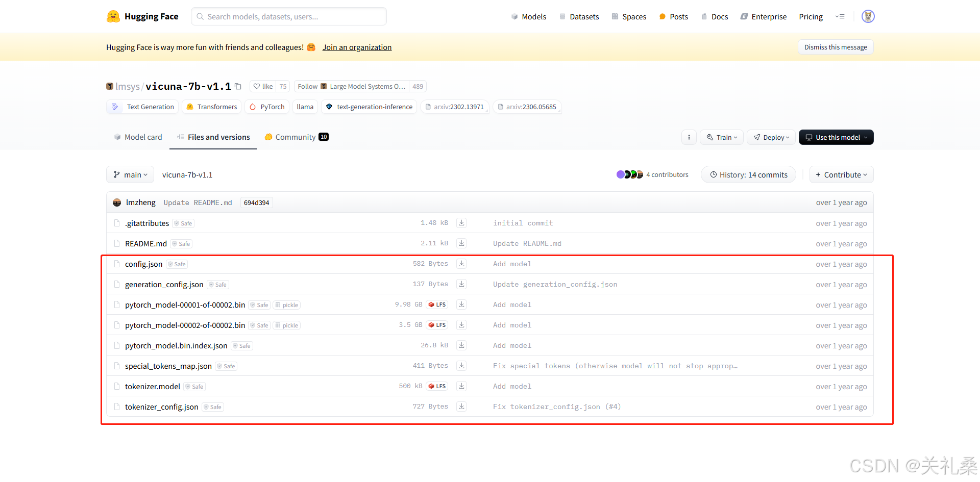980x482 pixels.
Task: Click the LFS badge on pytorch_model-00001 file
Action: [437, 305]
